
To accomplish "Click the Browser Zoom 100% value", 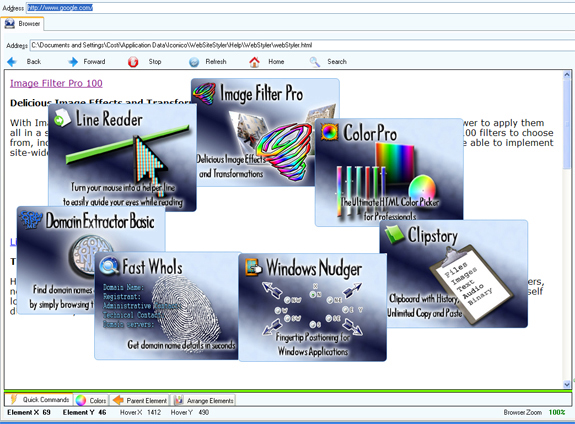I will (557, 412).
